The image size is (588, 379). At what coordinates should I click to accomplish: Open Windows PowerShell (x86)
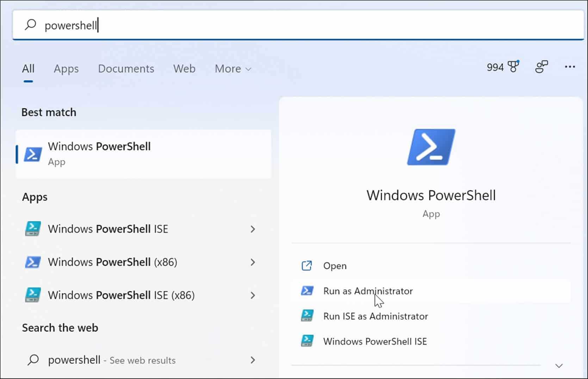coord(112,262)
